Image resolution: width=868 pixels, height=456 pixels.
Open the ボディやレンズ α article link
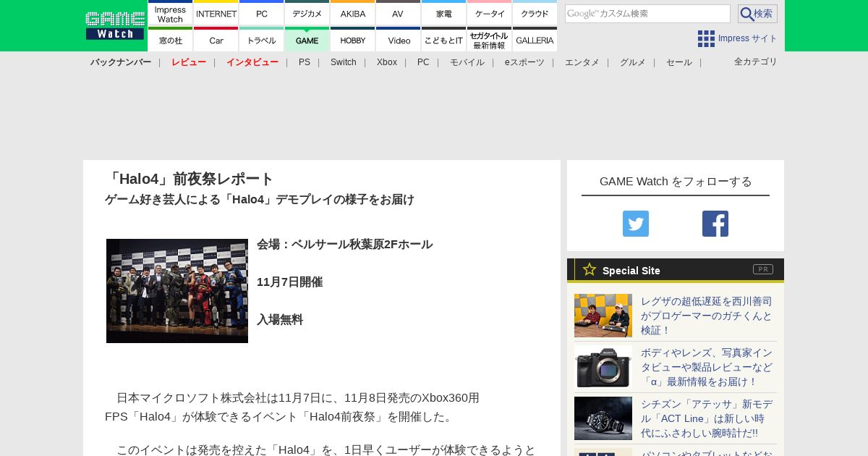pos(707,367)
